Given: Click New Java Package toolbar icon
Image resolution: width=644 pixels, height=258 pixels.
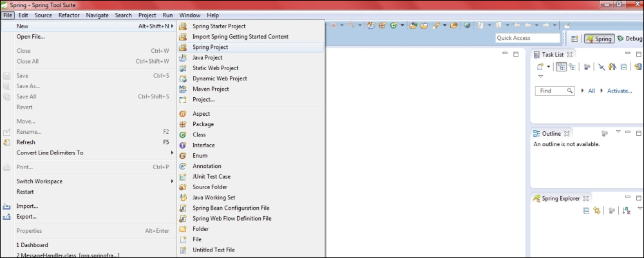Looking at the screenshot, I should tap(382, 26).
